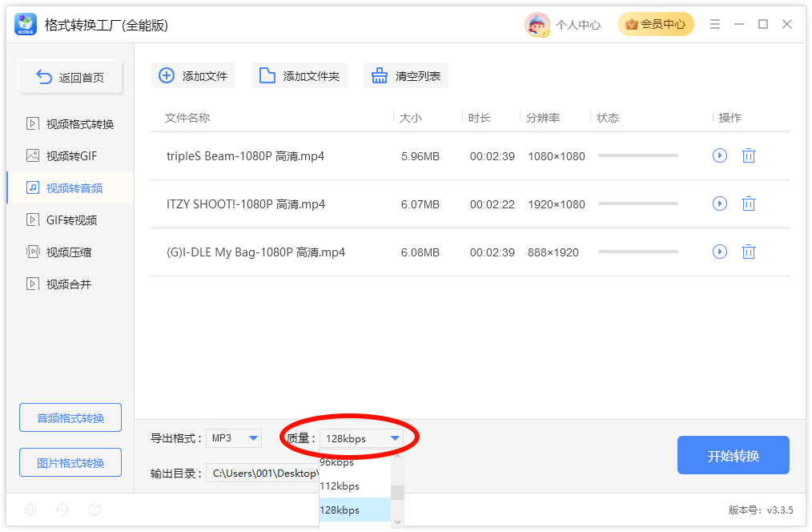Delete the ITZY SHOOT! file row

coord(748,204)
